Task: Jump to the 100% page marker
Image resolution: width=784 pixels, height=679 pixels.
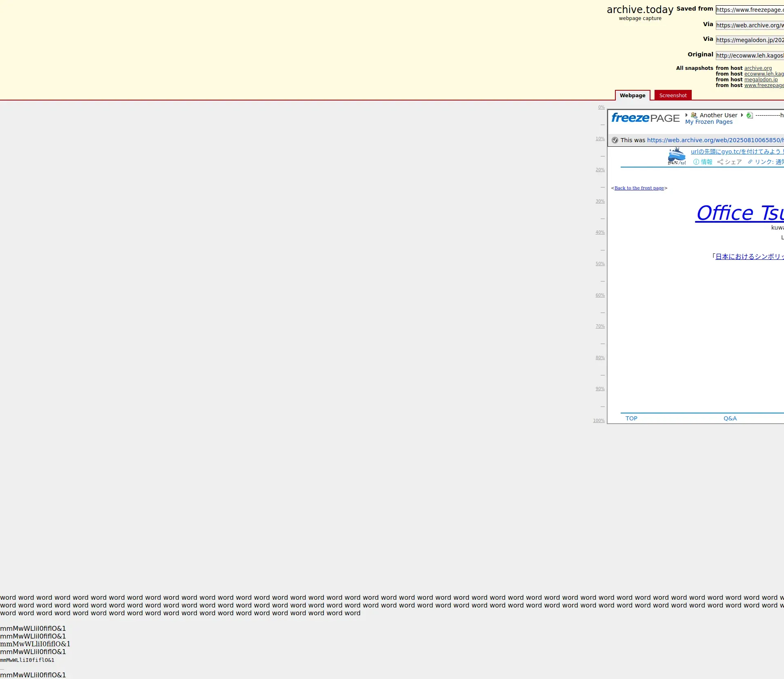Action: point(599,421)
